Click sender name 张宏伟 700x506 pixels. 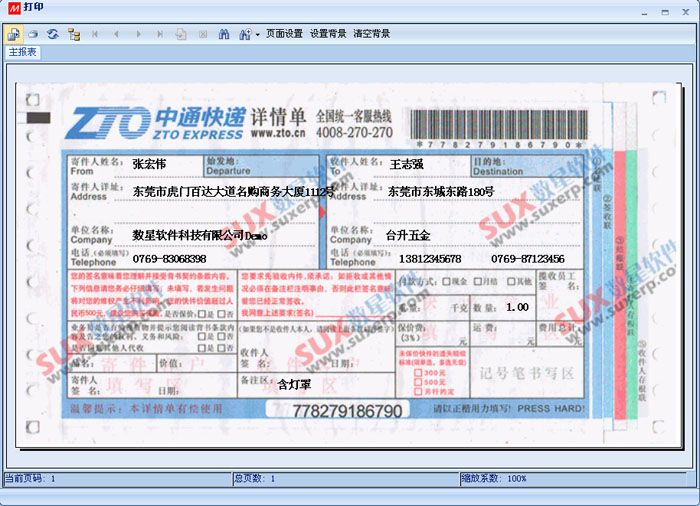pyautogui.click(x=149, y=164)
